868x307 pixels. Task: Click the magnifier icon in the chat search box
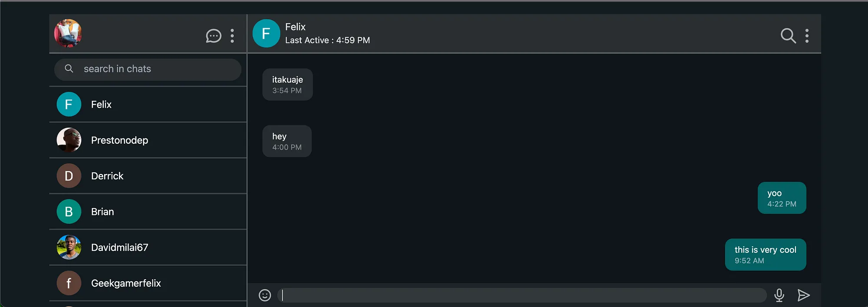coord(69,69)
